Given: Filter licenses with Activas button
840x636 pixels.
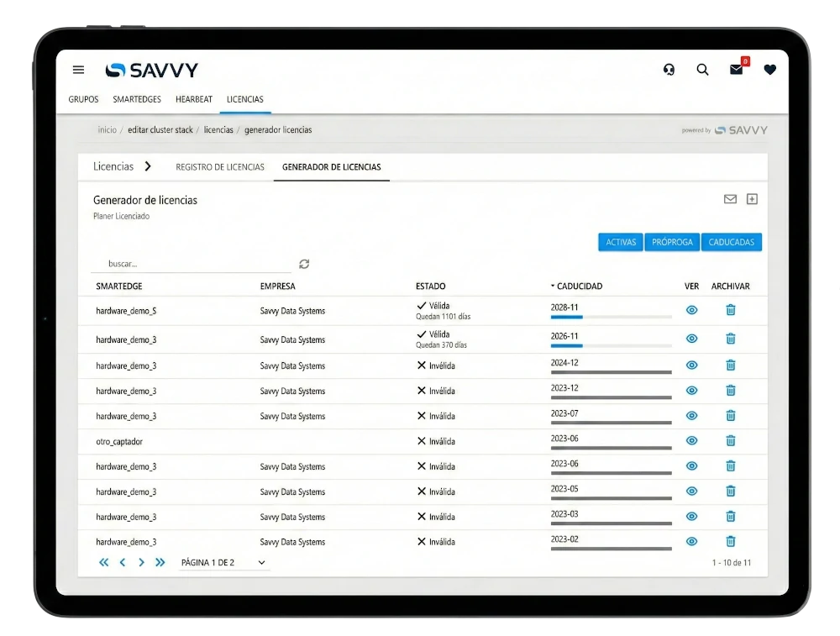Looking at the screenshot, I should click(621, 242).
